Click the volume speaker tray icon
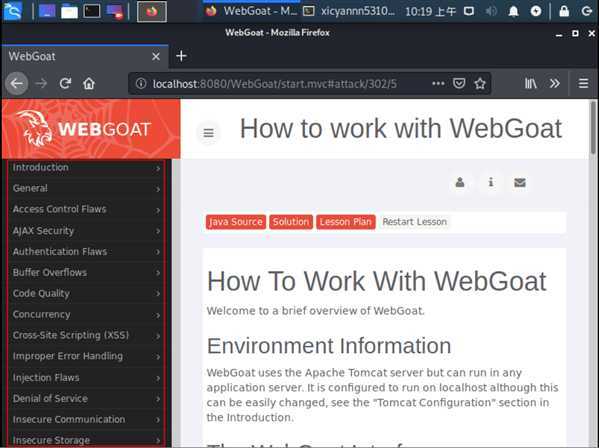The width and height of the screenshot is (599, 448). point(491,11)
